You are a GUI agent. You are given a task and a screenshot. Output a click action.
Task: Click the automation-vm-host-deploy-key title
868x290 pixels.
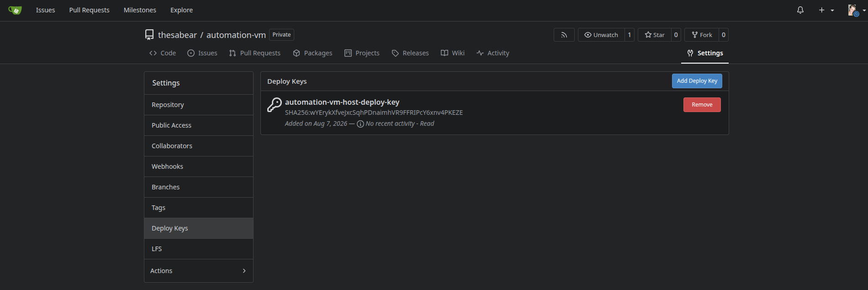click(x=342, y=102)
